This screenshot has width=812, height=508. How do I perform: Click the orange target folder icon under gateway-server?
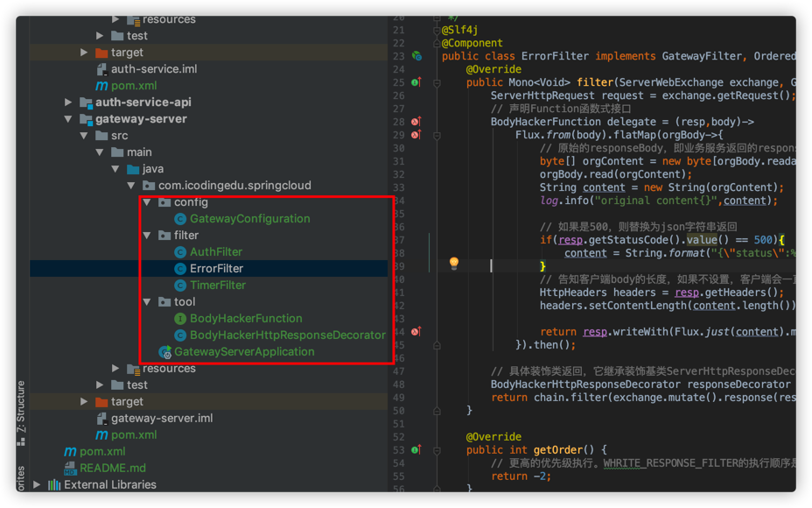pos(102,402)
